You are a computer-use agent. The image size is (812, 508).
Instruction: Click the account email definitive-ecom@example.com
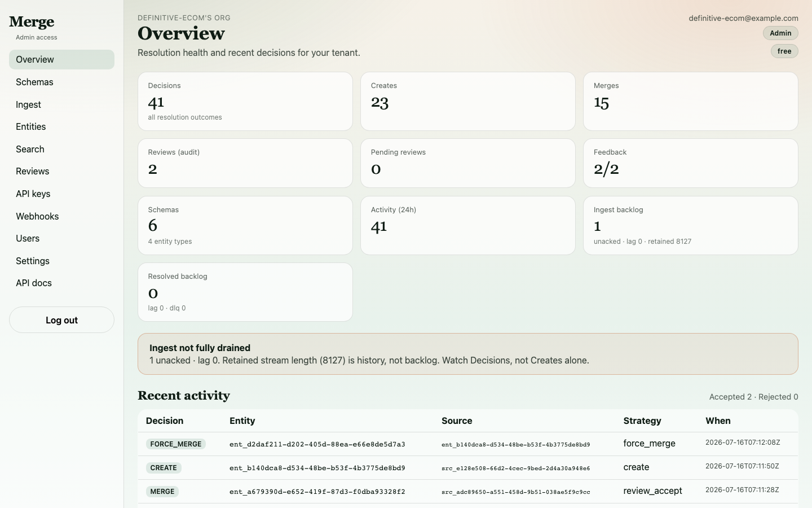(x=743, y=18)
